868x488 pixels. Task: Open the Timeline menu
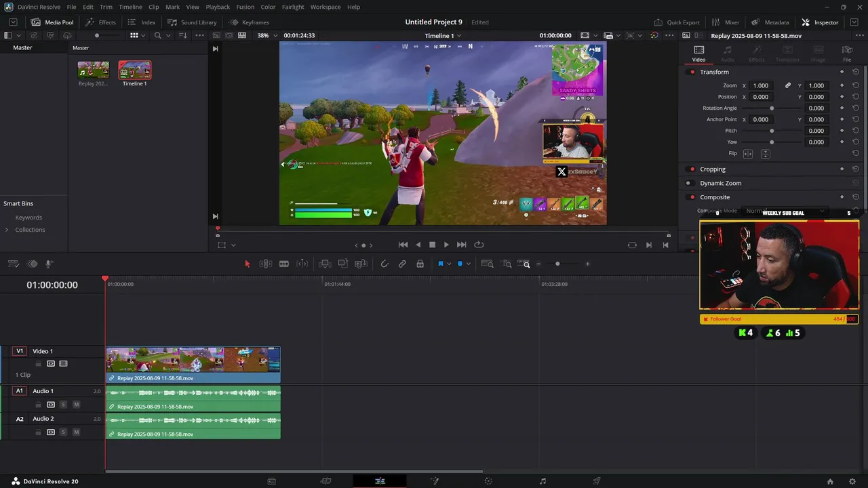130,7
